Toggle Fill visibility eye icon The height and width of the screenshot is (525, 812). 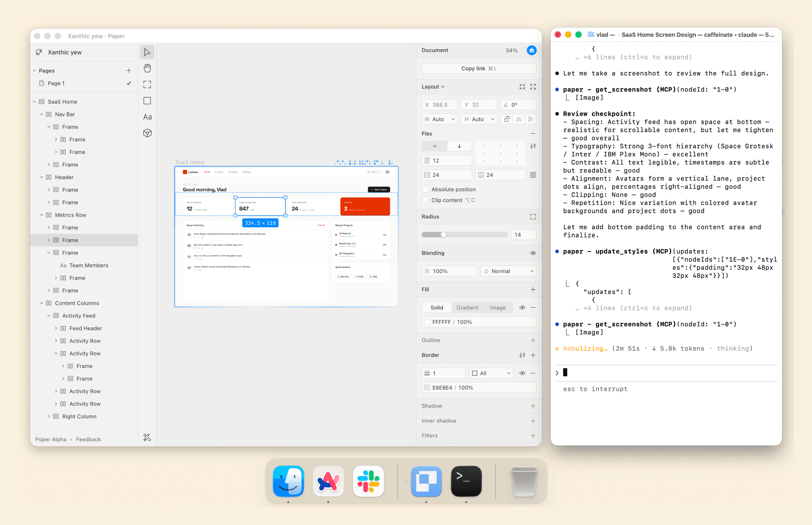(x=522, y=308)
